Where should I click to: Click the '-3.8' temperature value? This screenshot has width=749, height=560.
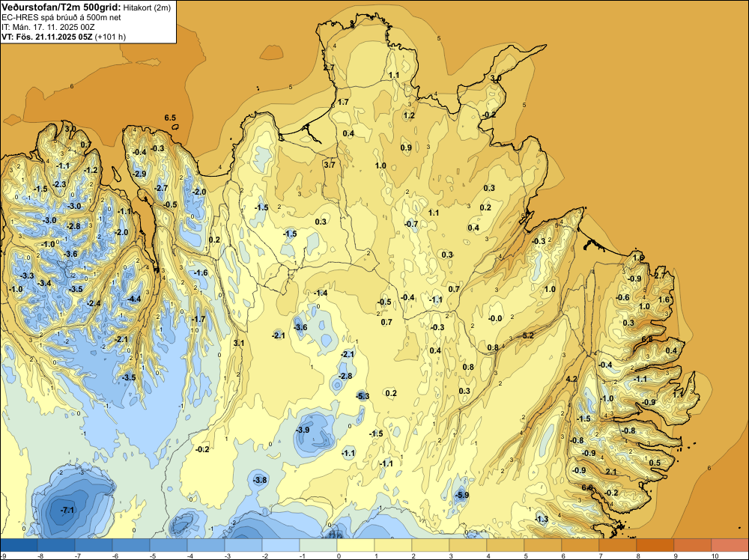260,480
